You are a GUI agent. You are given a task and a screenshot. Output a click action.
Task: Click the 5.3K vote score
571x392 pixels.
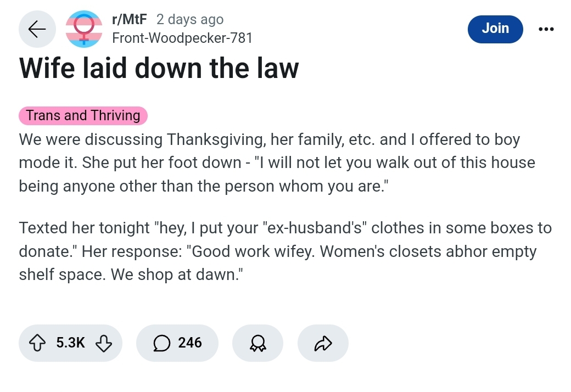70,343
